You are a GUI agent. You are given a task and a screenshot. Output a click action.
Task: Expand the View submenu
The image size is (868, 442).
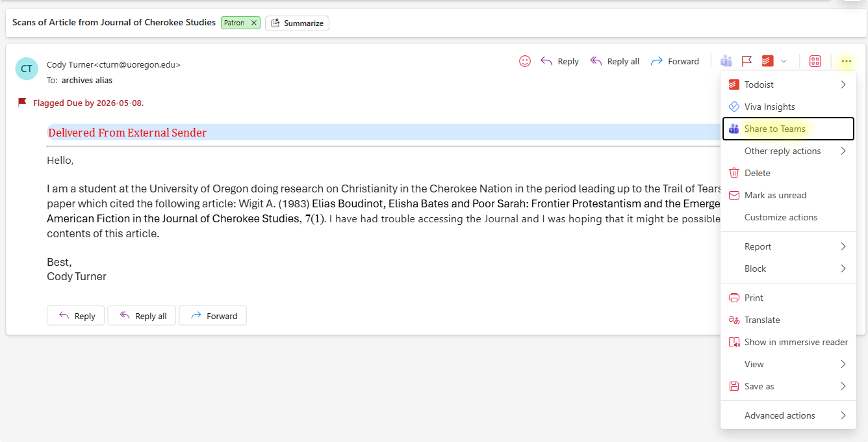pos(788,364)
